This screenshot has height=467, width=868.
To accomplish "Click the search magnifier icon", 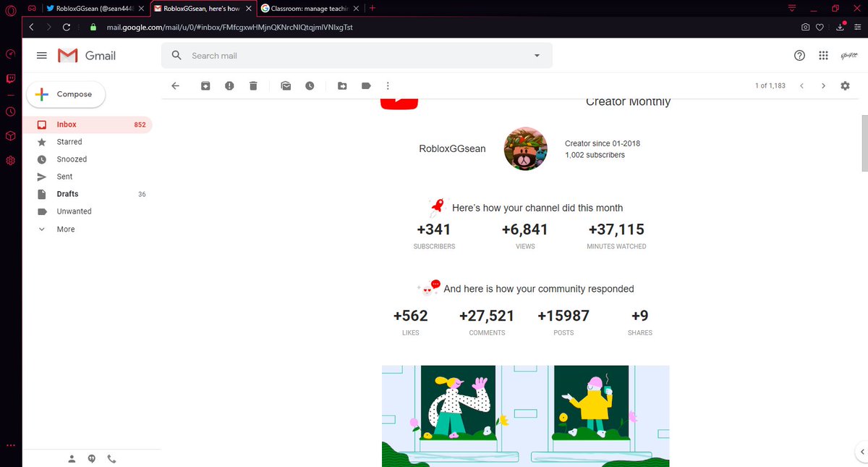I will point(176,56).
